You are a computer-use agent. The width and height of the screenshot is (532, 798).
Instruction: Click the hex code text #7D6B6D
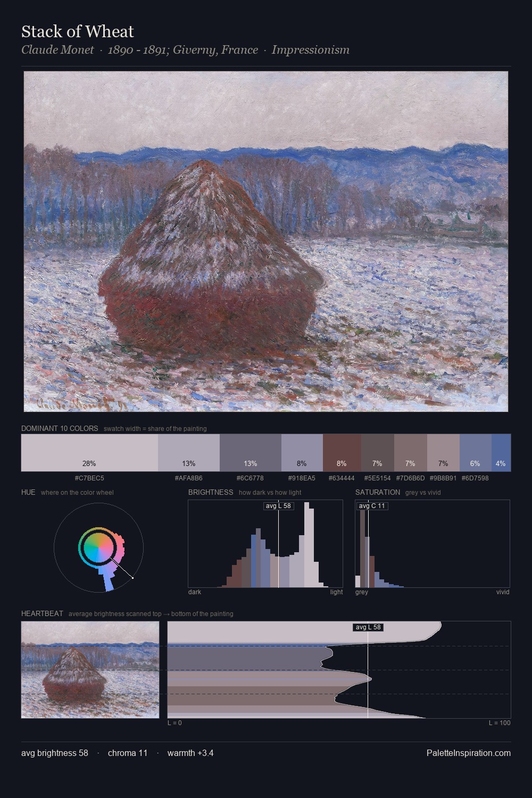(411, 478)
